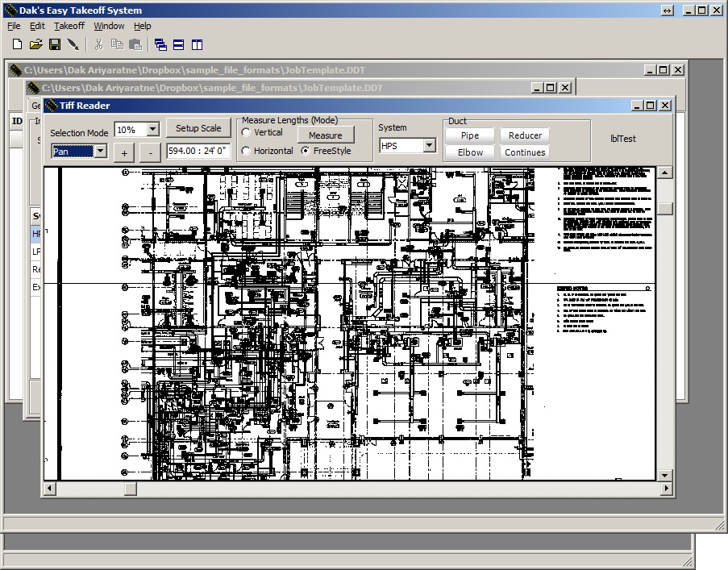Choose the FreeStyle measure mode
728x570 pixels.
coord(306,151)
